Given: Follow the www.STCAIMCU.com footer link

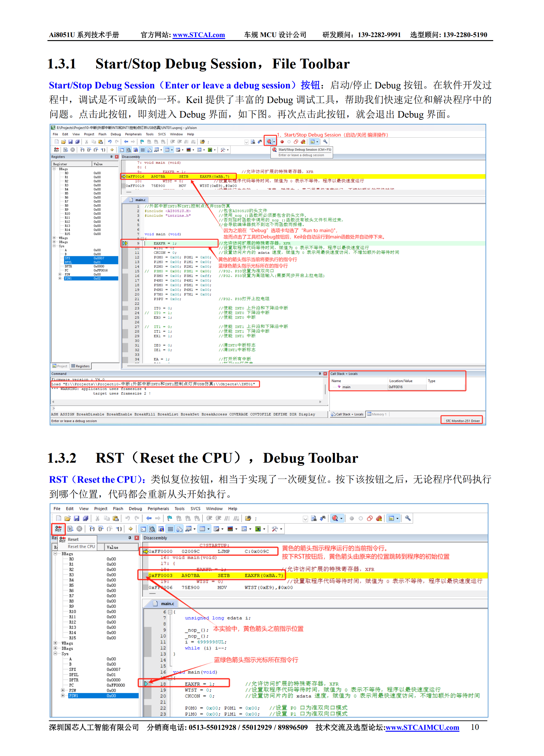Looking at the screenshot, I should [422, 727].
